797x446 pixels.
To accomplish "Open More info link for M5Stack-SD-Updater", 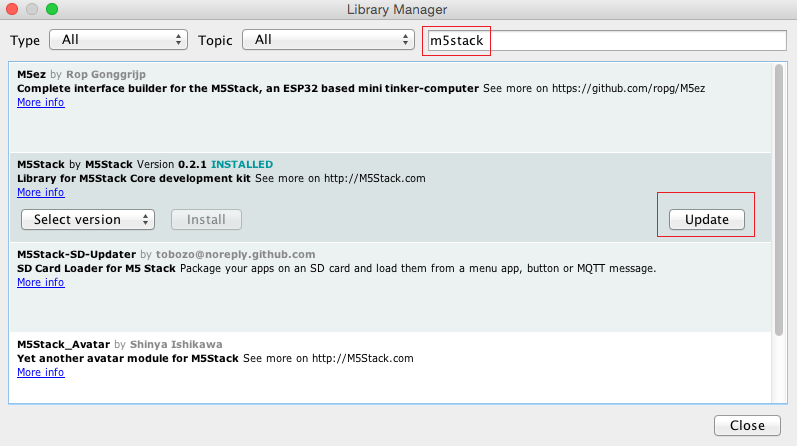I will [41, 282].
